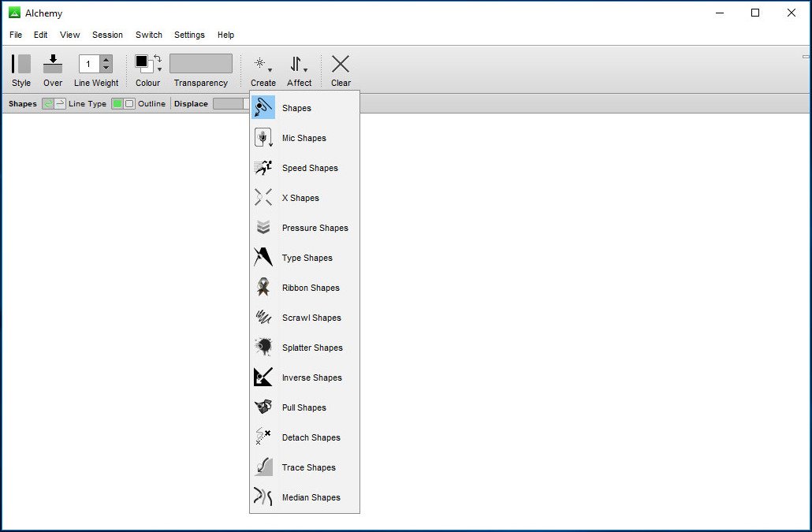Choose the Splatter Shapes ink blot icon
The image size is (812, 532).
coord(263,347)
